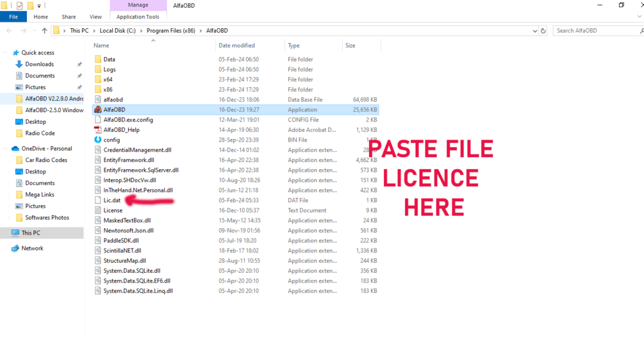Screen dimensions: 644x337
Task: Click the config BIN file icon
Action: (x=98, y=140)
